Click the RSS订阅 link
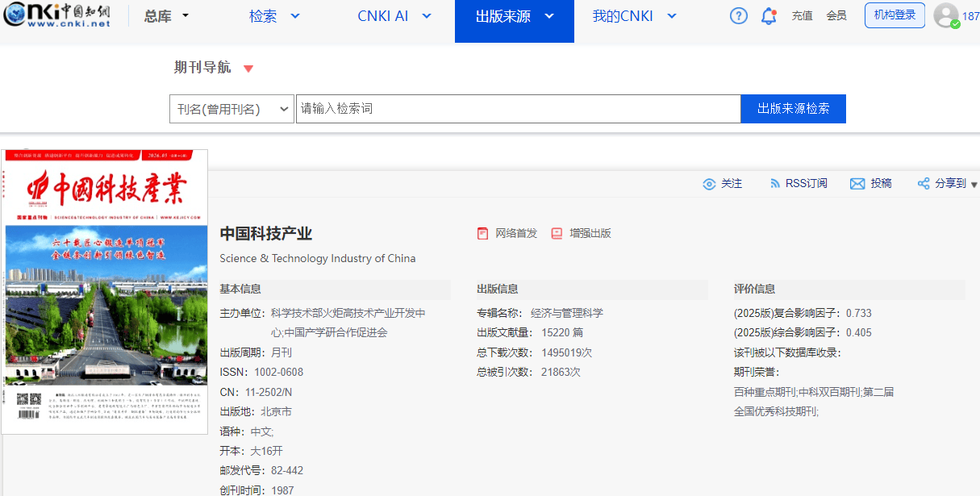This screenshot has width=980, height=496. click(807, 184)
